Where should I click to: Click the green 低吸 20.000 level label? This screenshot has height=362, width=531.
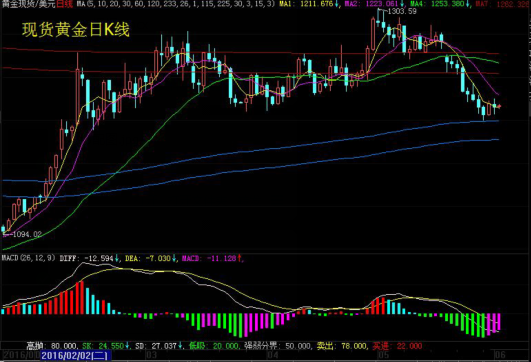tap(214, 346)
